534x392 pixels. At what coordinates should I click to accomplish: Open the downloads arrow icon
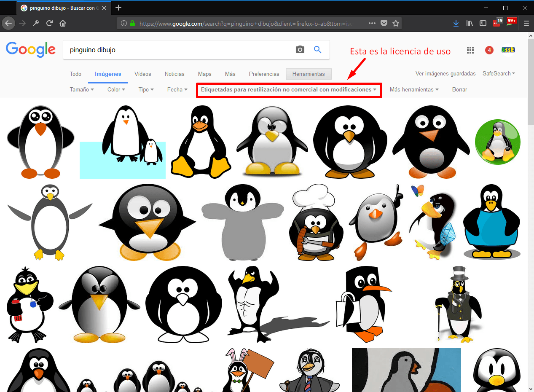[x=456, y=23]
